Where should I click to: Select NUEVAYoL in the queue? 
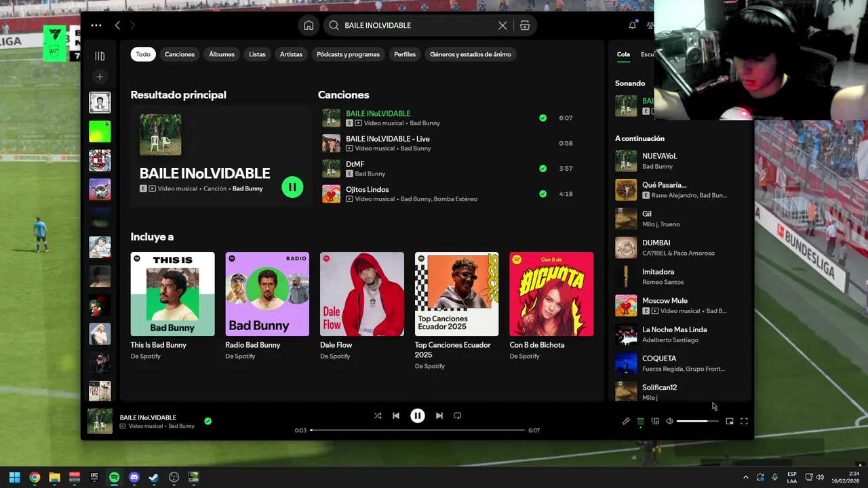point(680,161)
